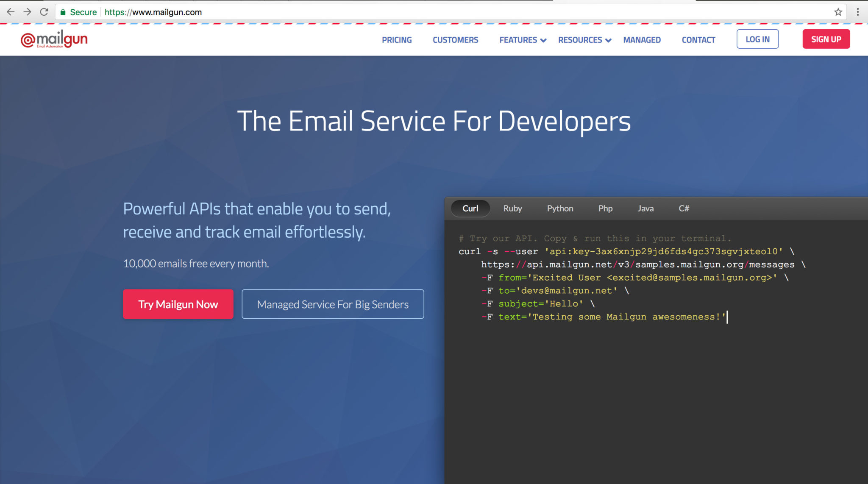The width and height of the screenshot is (868, 484).
Task: Click '10,000 emails free every month' text
Action: coord(196,264)
